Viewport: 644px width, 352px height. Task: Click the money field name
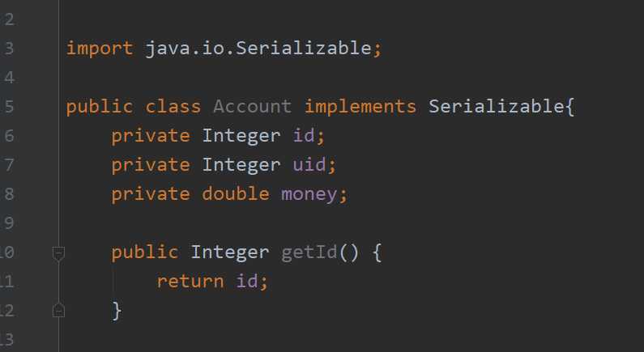tap(309, 194)
